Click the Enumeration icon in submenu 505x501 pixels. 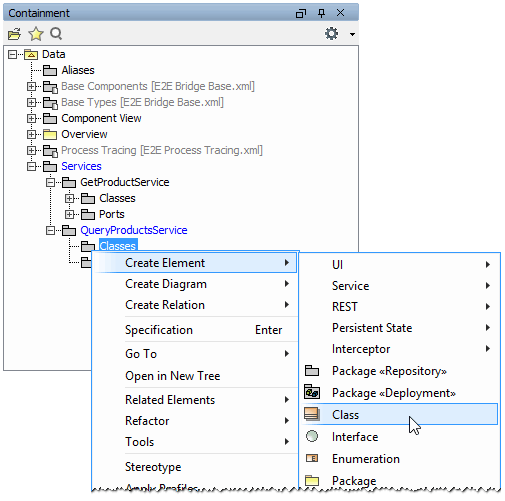(x=312, y=458)
